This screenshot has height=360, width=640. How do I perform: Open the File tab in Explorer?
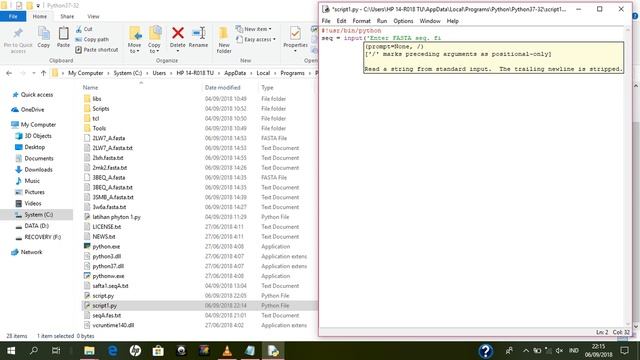click(13, 16)
